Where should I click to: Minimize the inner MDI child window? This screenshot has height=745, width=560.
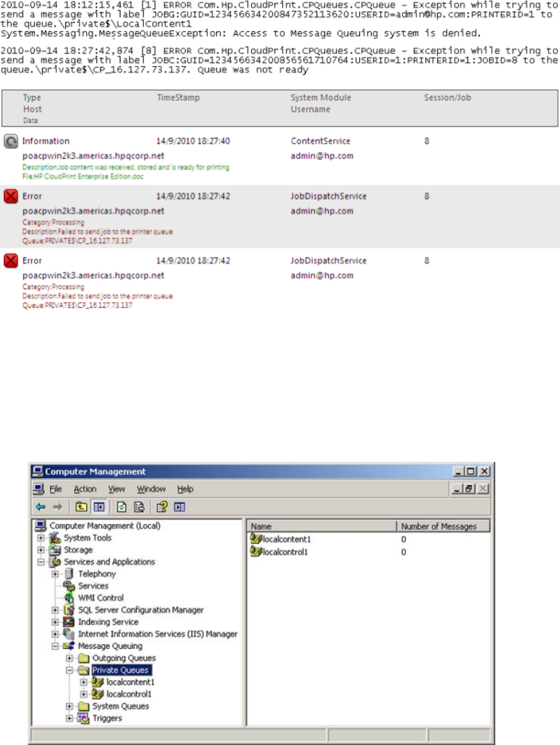tap(457, 488)
